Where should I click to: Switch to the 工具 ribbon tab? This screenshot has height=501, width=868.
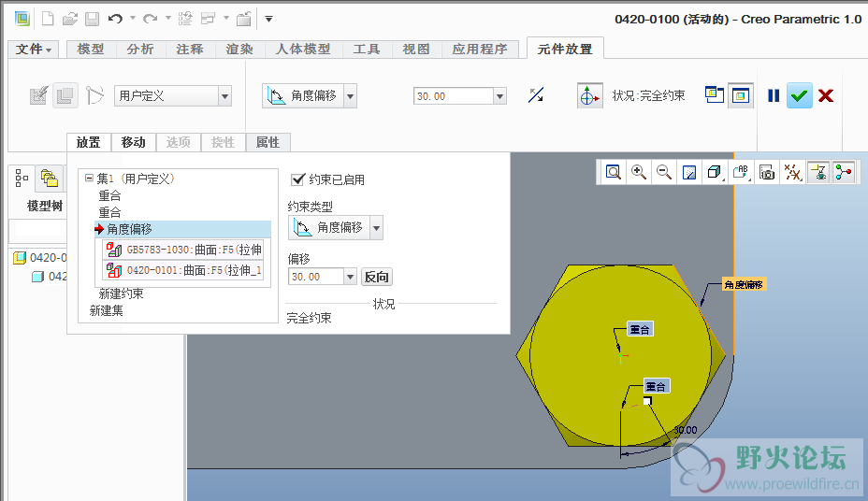[367, 50]
